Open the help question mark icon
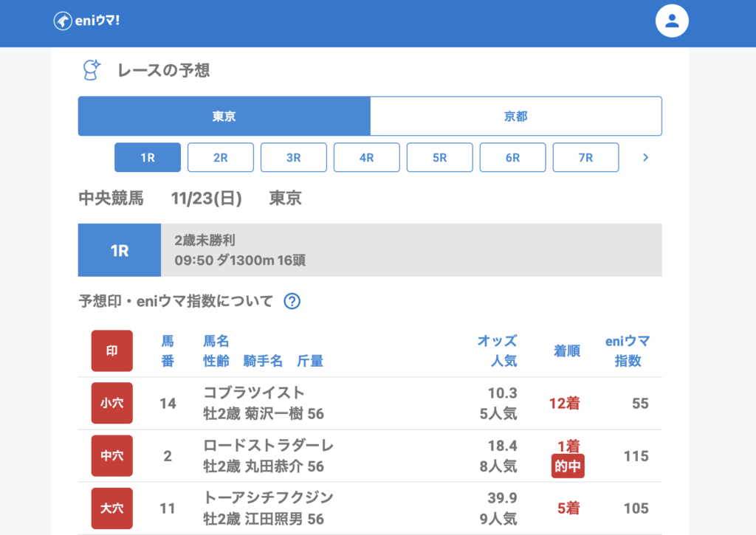 [x=292, y=301]
